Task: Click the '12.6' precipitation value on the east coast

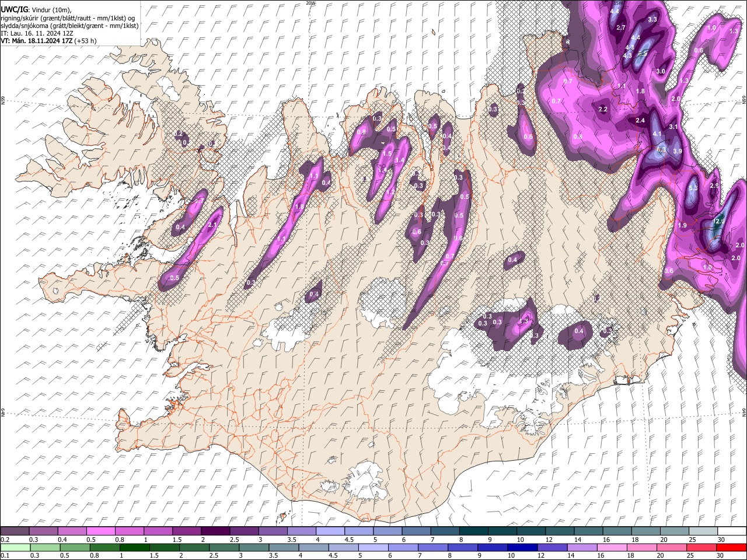Action: [x=720, y=221]
